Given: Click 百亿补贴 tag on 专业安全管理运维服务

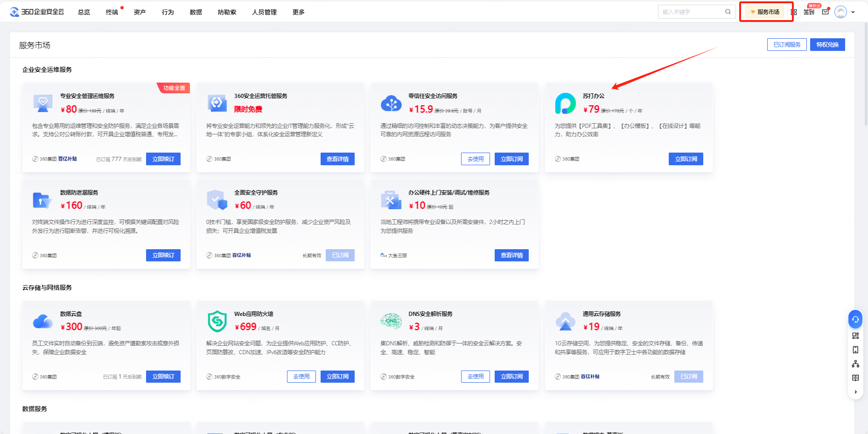Looking at the screenshot, I should coord(68,159).
